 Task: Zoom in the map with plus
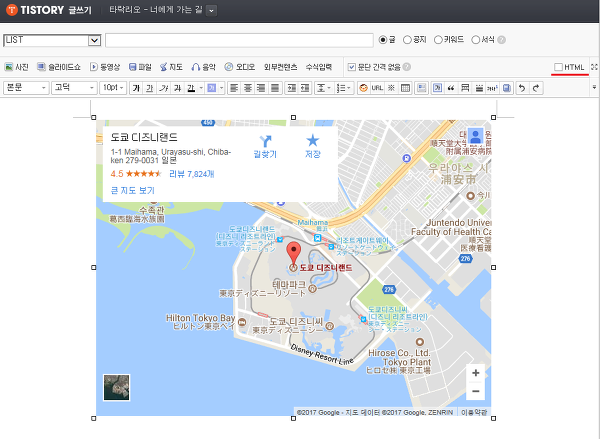[476, 373]
